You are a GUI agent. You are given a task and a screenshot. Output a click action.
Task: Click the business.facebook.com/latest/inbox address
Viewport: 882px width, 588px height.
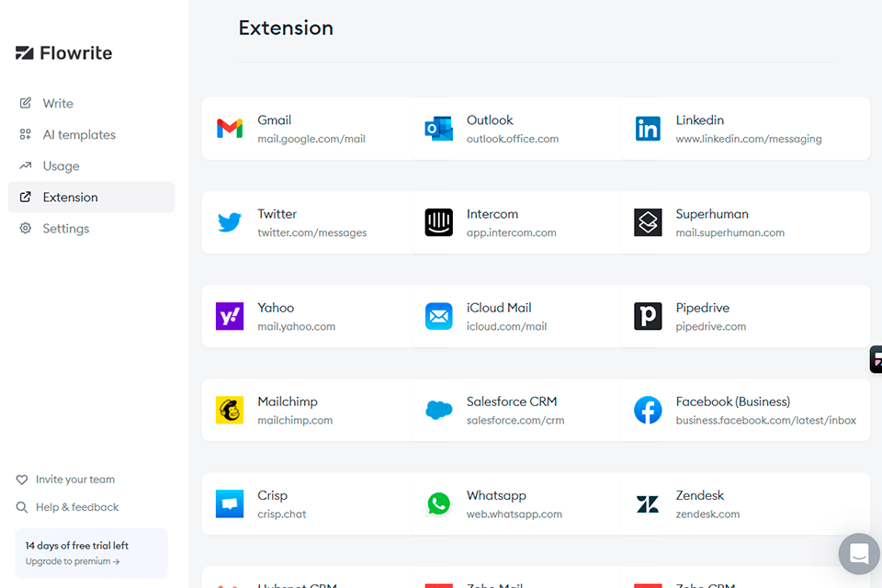tap(766, 420)
